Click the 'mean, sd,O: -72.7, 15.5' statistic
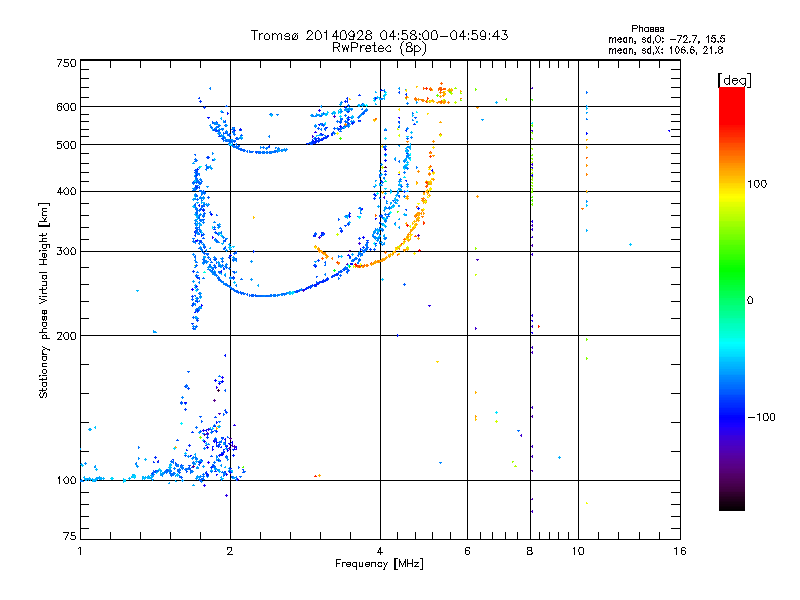 pos(666,39)
